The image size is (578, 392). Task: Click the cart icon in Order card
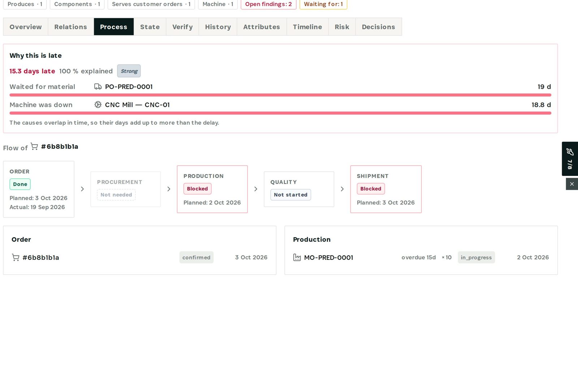coord(16,258)
